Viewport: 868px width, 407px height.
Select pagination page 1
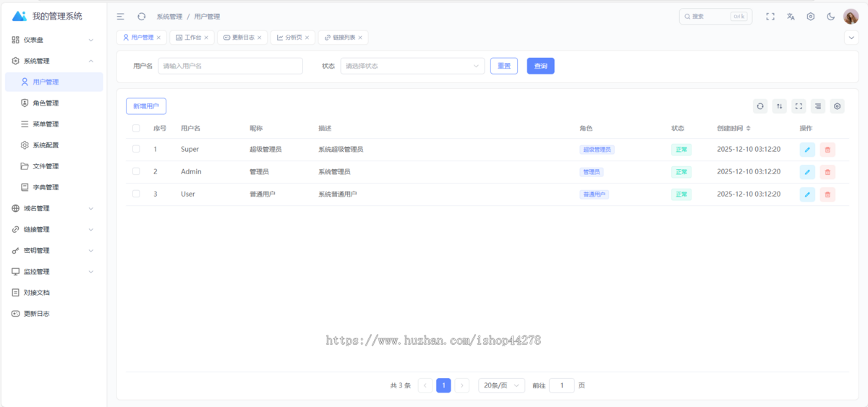coord(443,385)
